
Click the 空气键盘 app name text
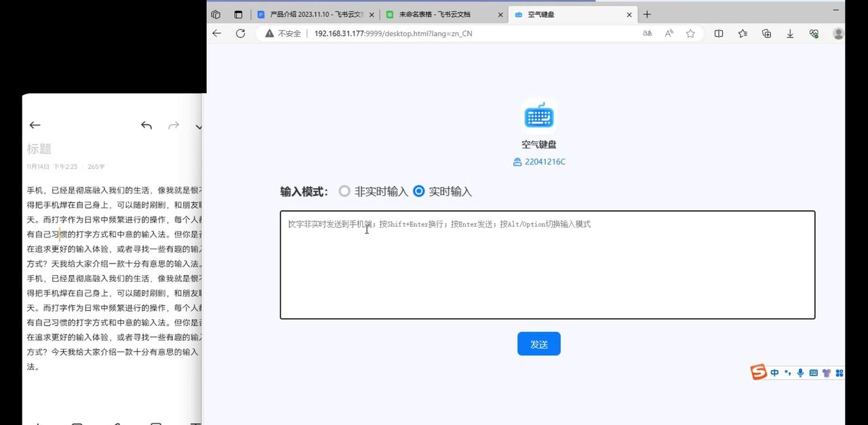539,145
